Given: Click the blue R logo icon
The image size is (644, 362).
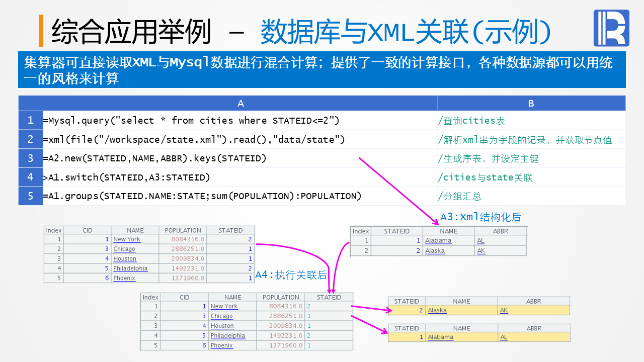Looking at the screenshot, I should point(611,28).
